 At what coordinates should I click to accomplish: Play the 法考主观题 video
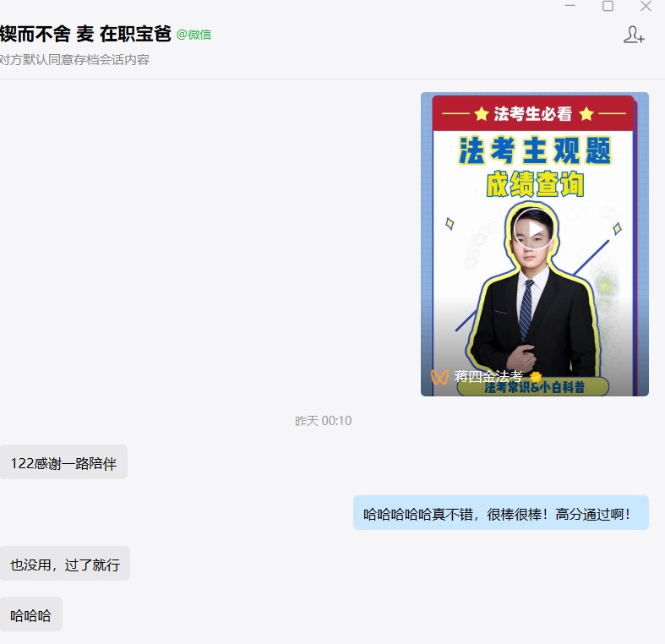point(534,230)
